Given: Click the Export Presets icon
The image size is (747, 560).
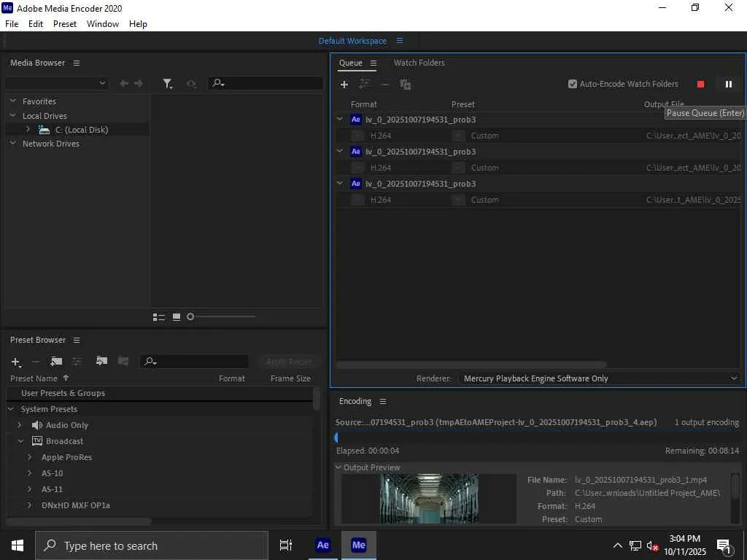Looking at the screenshot, I should point(123,361).
